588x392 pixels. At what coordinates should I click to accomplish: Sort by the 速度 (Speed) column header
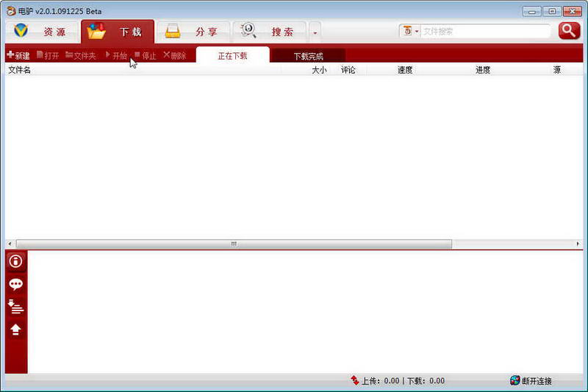point(405,70)
